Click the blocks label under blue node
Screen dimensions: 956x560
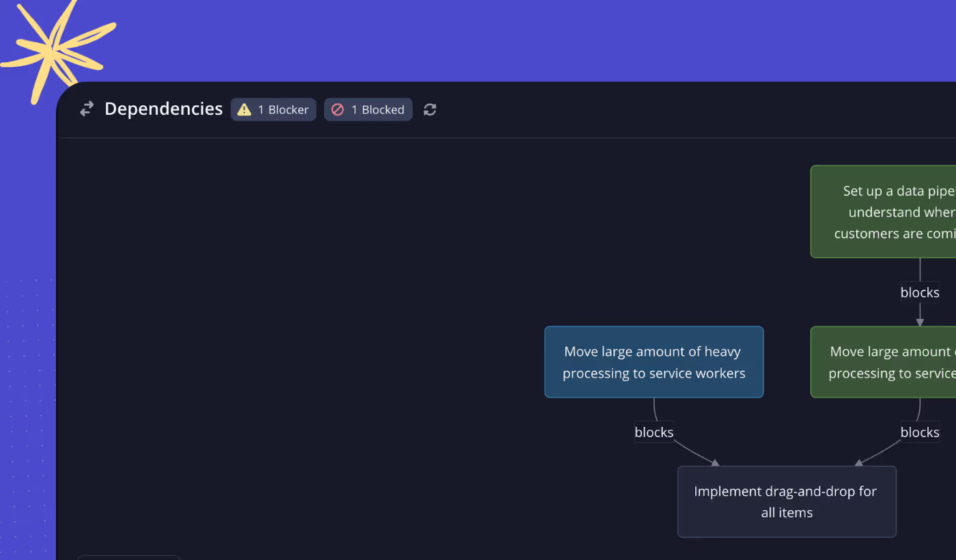(x=653, y=432)
